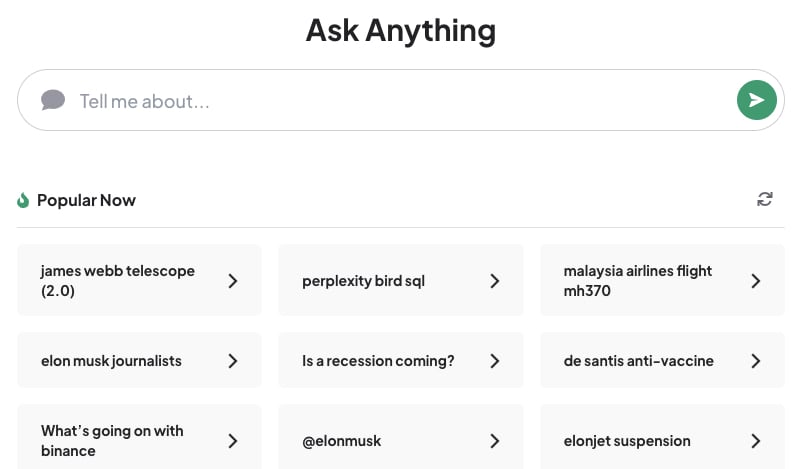
Task: Click the Popular Now heading
Action: coord(87,200)
